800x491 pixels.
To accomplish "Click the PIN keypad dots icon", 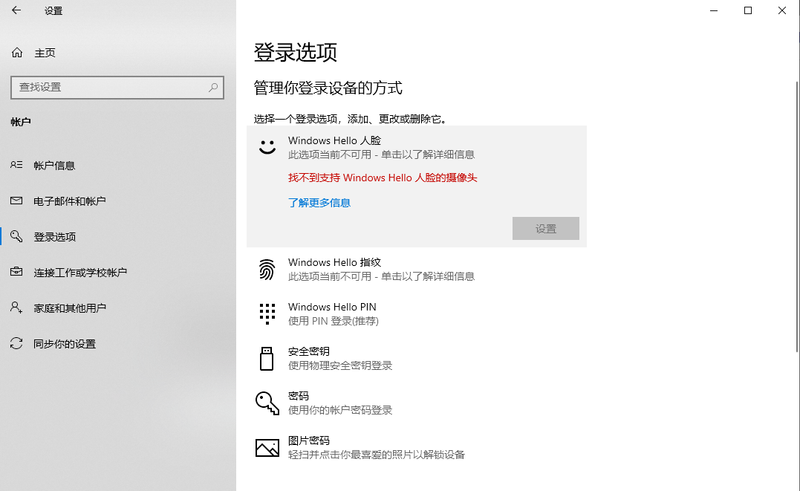I will pyautogui.click(x=266, y=313).
